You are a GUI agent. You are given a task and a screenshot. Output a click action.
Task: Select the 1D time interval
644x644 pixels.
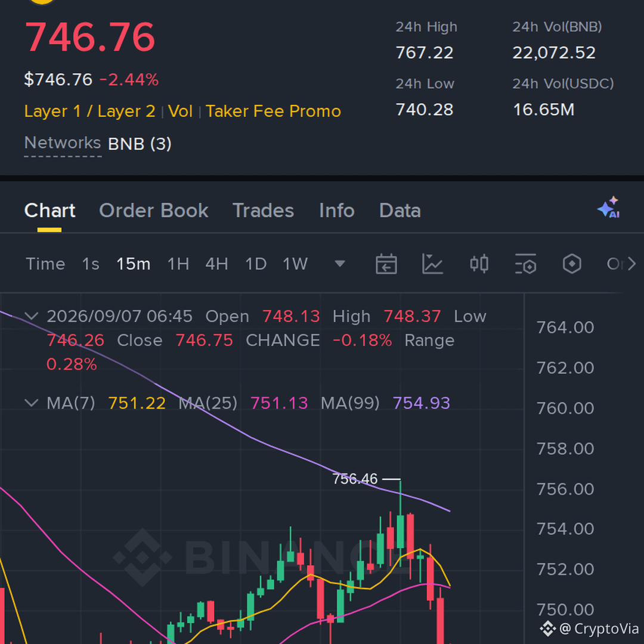[x=256, y=264]
